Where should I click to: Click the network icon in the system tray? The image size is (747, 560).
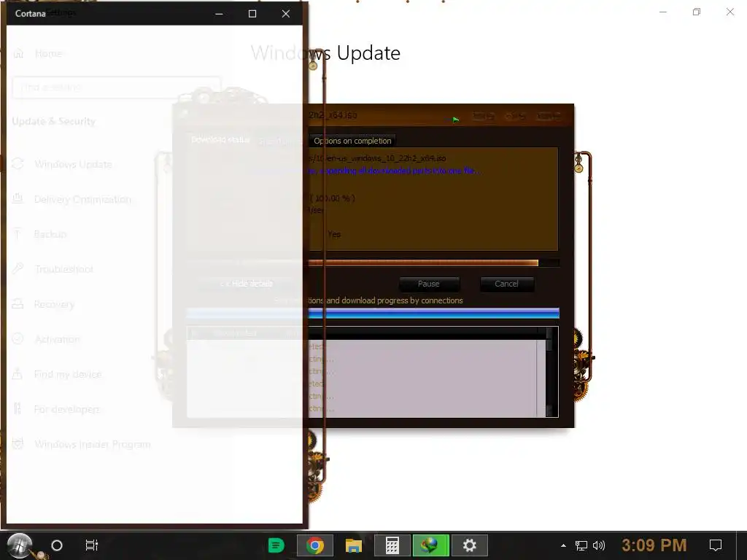pyautogui.click(x=581, y=545)
